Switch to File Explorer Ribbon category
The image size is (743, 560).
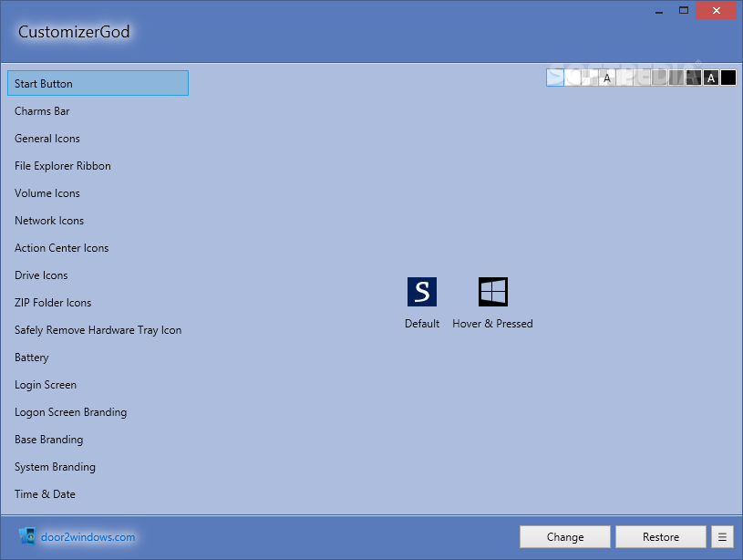(x=98, y=165)
